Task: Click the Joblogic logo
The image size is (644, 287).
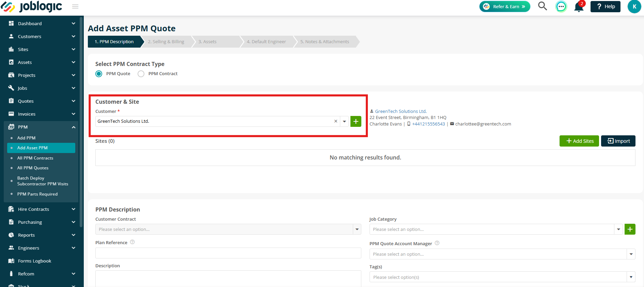Action: pyautogui.click(x=31, y=6)
